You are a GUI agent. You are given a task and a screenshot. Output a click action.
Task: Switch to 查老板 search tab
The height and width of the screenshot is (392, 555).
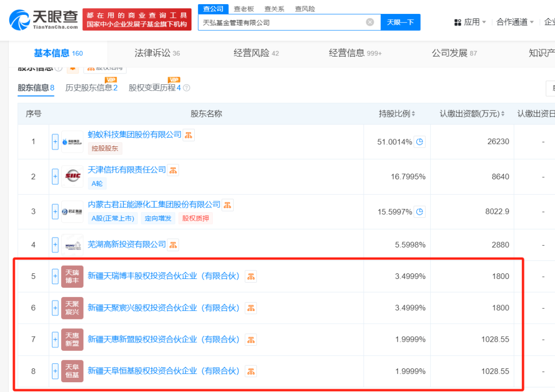coord(244,9)
